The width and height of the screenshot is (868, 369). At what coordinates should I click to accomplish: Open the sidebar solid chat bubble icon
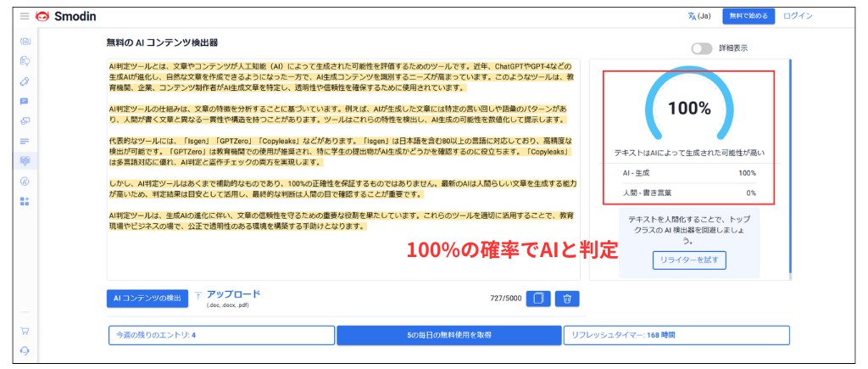(x=25, y=101)
